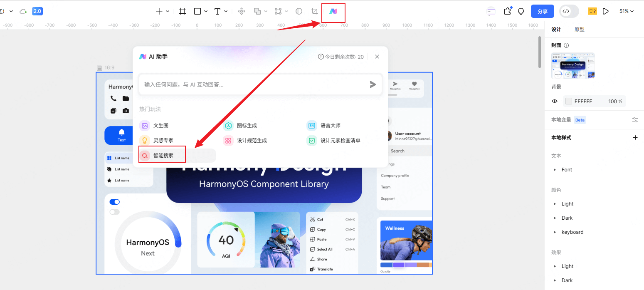Click the EFEFEF background color swatch
The height and width of the screenshot is (290, 644).
[568, 101]
